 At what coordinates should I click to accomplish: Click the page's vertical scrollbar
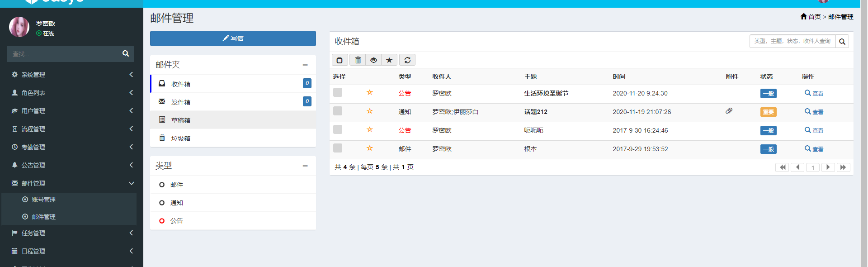click(864, 133)
